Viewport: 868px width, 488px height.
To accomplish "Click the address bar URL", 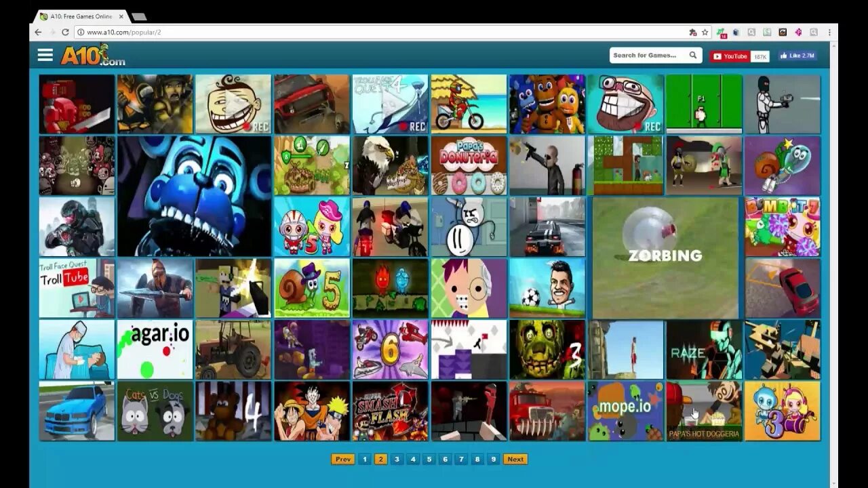I will click(x=123, y=32).
